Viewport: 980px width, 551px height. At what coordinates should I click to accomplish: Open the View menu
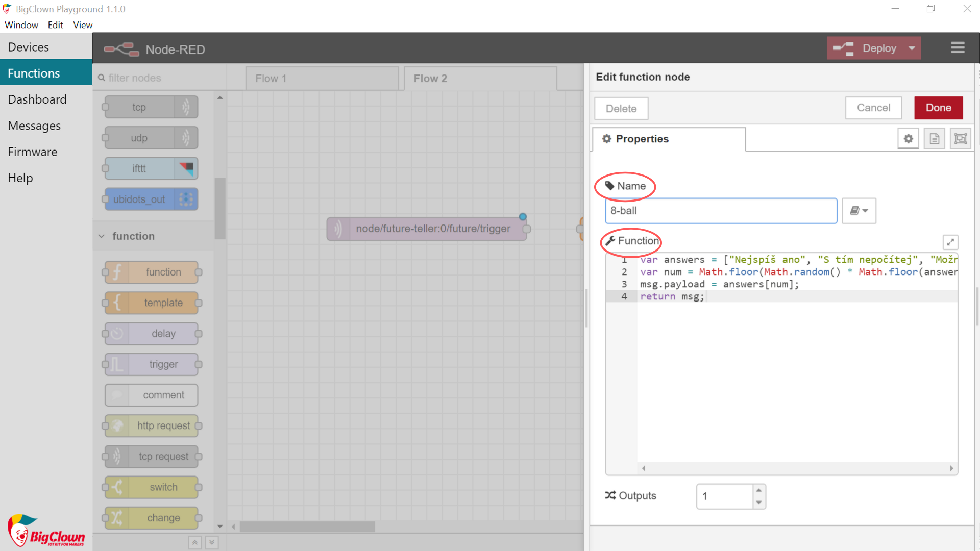click(83, 25)
